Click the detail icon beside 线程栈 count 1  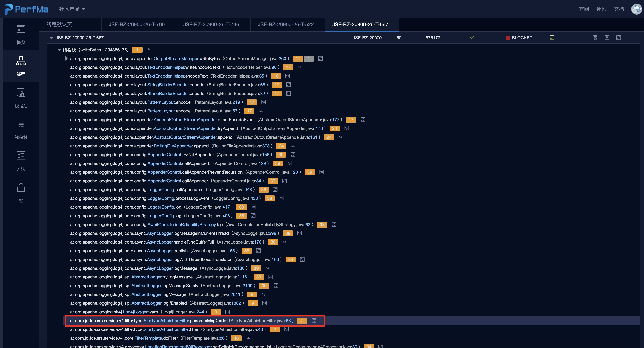[149, 50]
